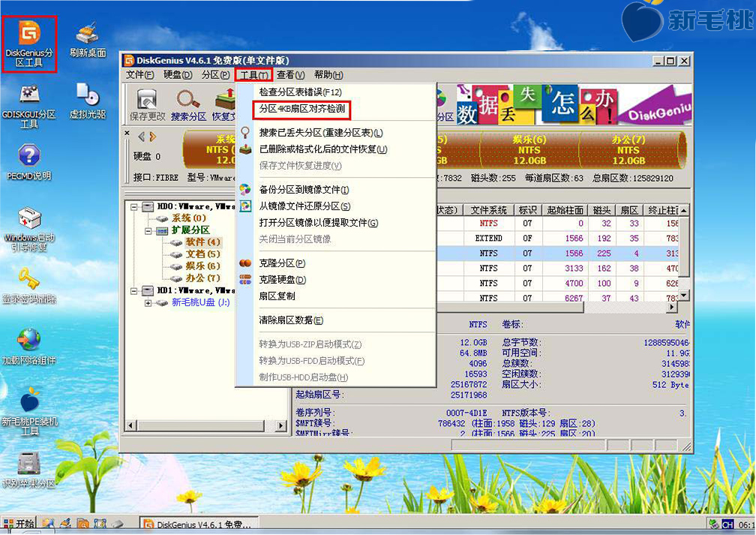Launch 新毛桃PE装机工具 icon
Viewport: 756px width, 535px height.
(29, 412)
